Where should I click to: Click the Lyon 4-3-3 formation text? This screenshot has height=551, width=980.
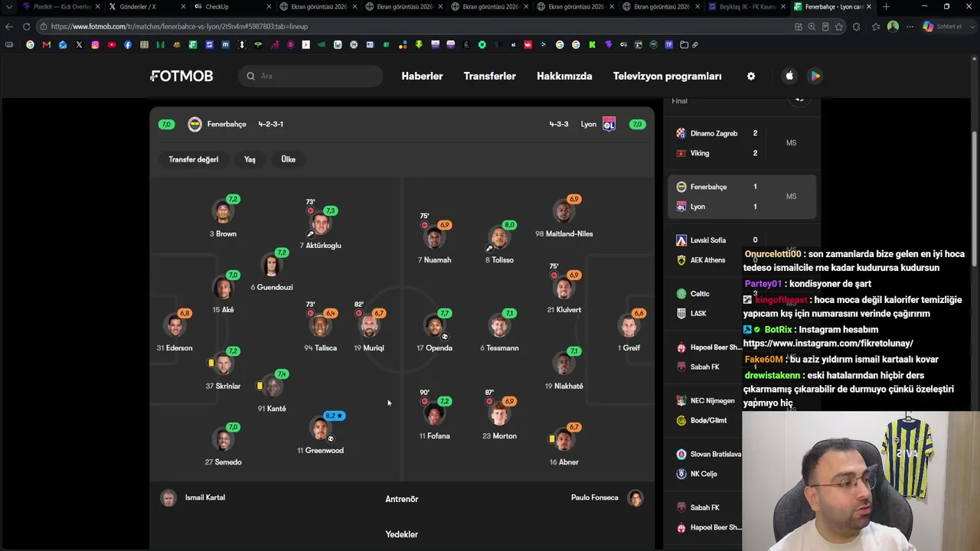[x=559, y=124]
